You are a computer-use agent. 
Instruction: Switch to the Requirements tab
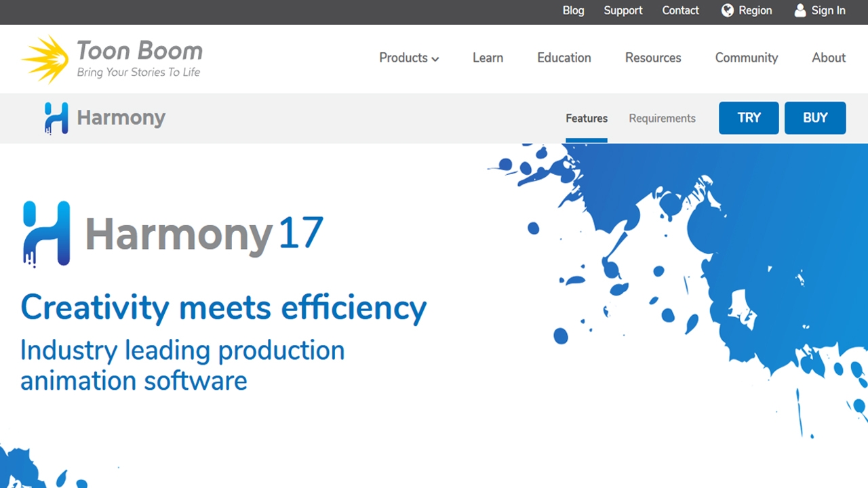[662, 119]
